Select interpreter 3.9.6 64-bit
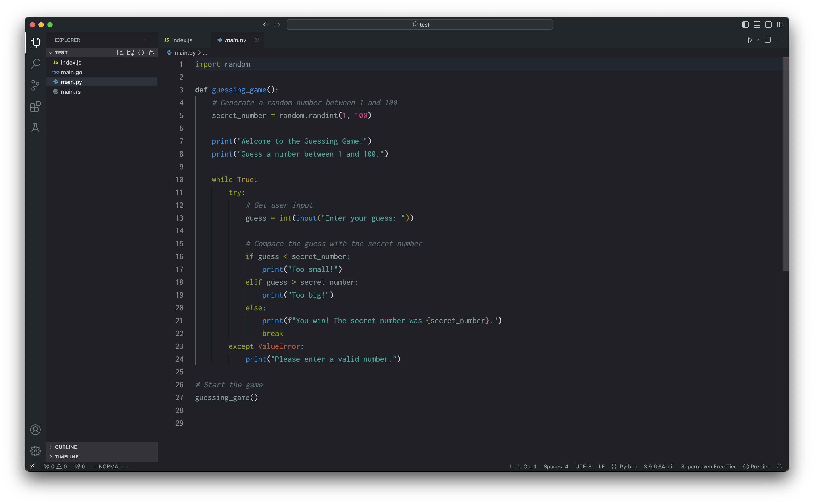Viewport: 814px width, 504px height. click(658, 466)
